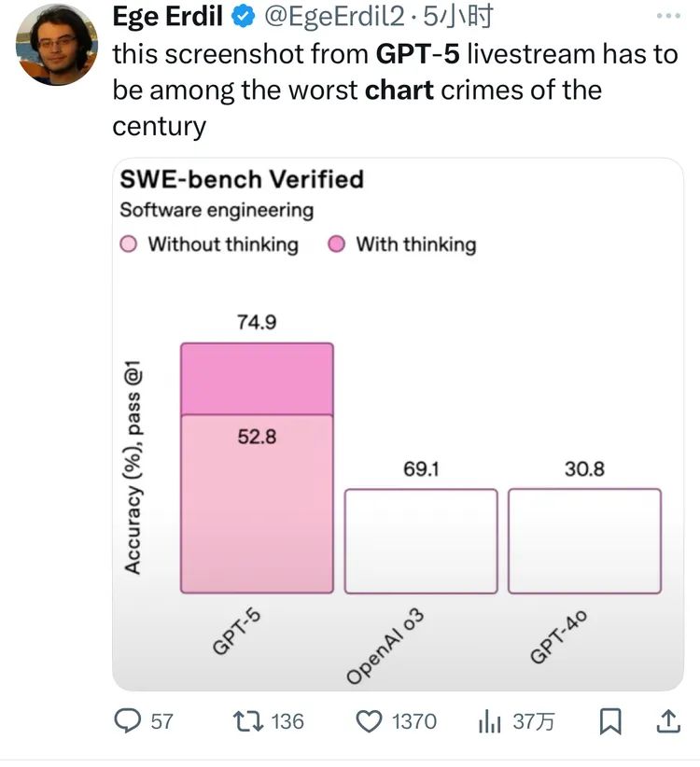
Task: Bookmark this tweet
Action: (610, 720)
